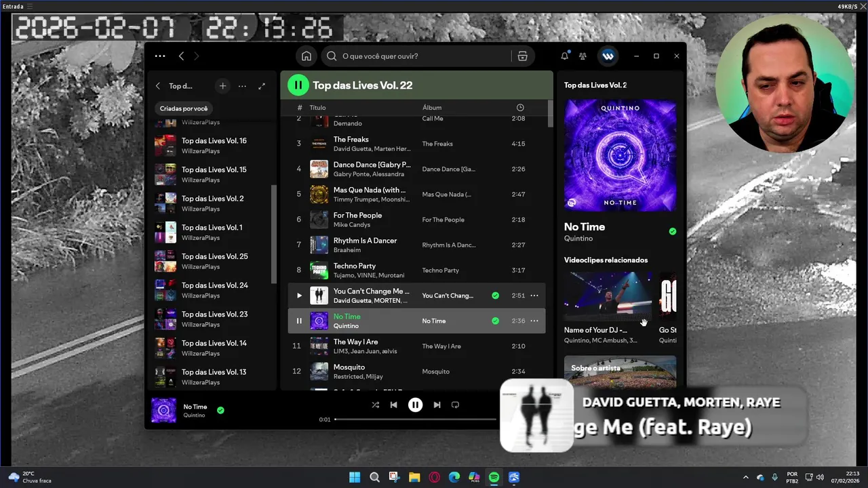Open more options for No Time row
Image resolution: width=868 pixels, height=488 pixels.
coord(534,321)
